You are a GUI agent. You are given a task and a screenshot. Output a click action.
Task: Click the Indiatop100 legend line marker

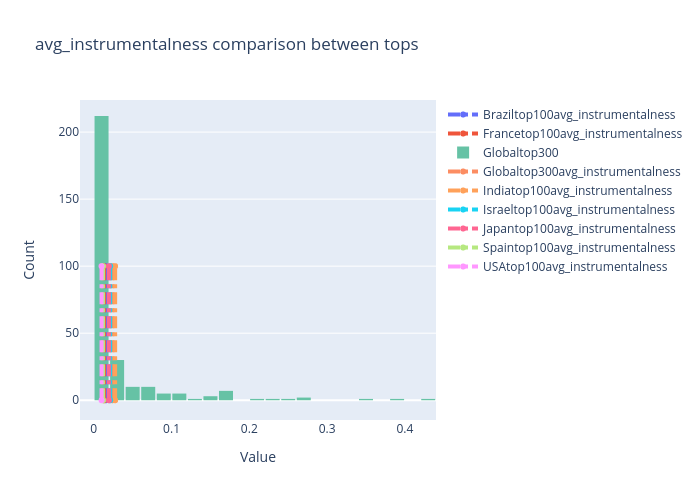click(x=463, y=191)
